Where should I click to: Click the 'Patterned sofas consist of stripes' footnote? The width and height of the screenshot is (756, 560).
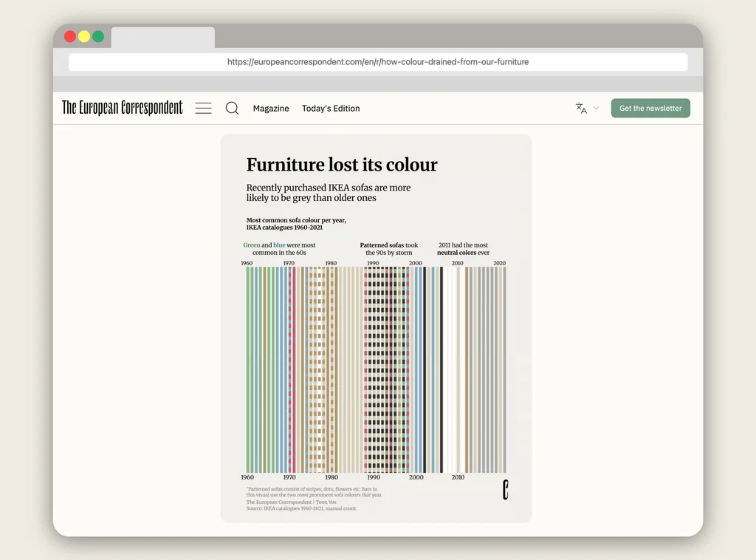pyautogui.click(x=315, y=492)
